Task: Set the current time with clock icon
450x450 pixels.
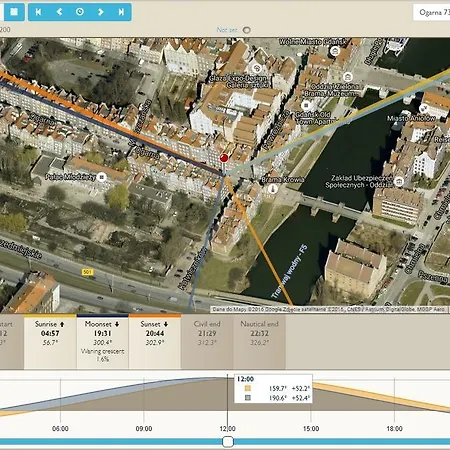Action: pyautogui.click(x=80, y=12)
